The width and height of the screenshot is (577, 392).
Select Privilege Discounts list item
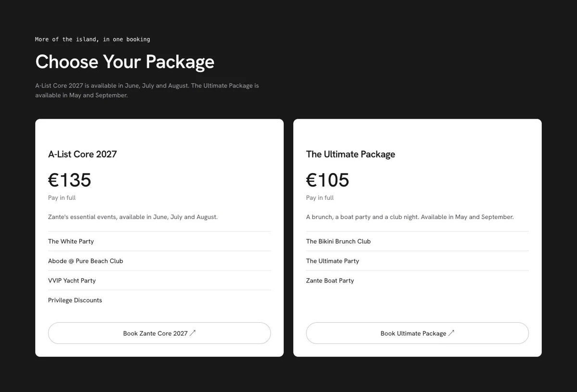159,300
